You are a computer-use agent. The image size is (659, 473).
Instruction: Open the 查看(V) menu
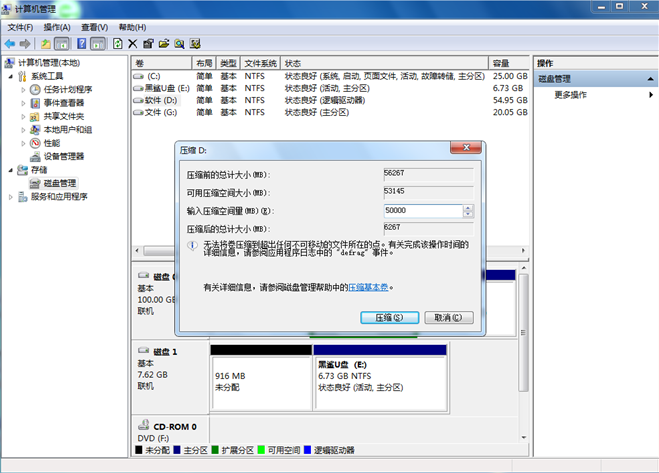click(x=95, y=27)
